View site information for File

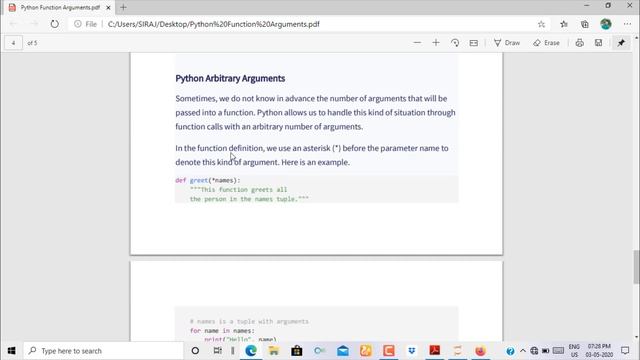click(85, 24)
